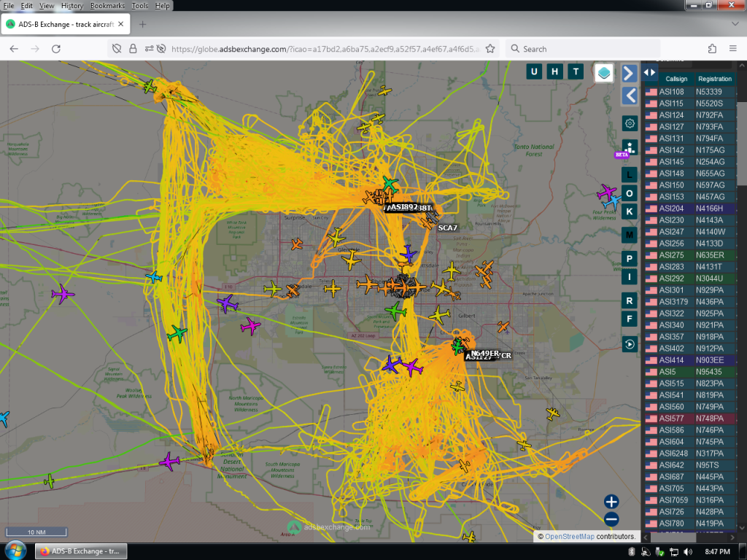
Task: Open the Edit menu
Action: (x=27, y=6)
